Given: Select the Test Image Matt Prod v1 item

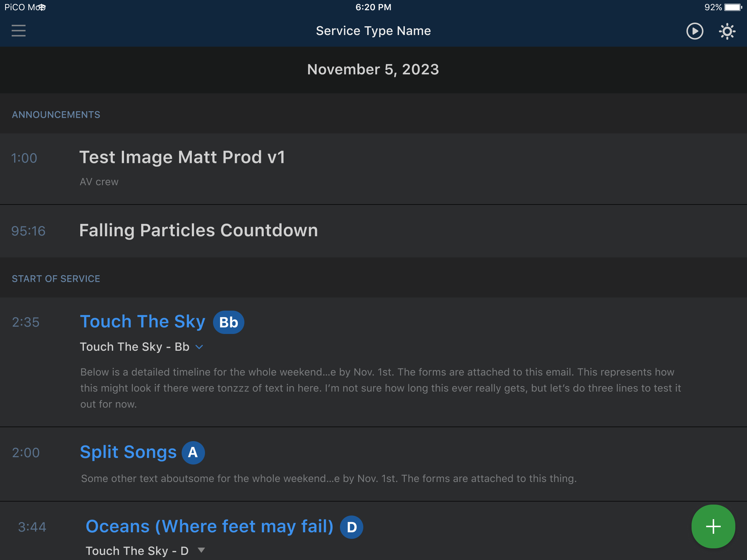Looking at the screenshot, I should pos(182,157).
